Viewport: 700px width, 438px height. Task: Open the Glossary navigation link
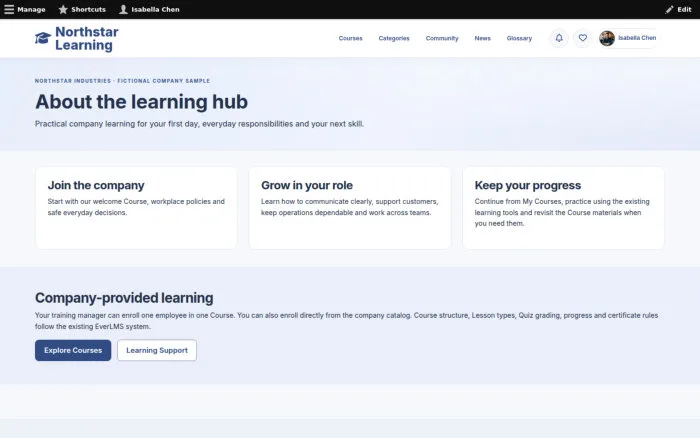pos(519,38)
